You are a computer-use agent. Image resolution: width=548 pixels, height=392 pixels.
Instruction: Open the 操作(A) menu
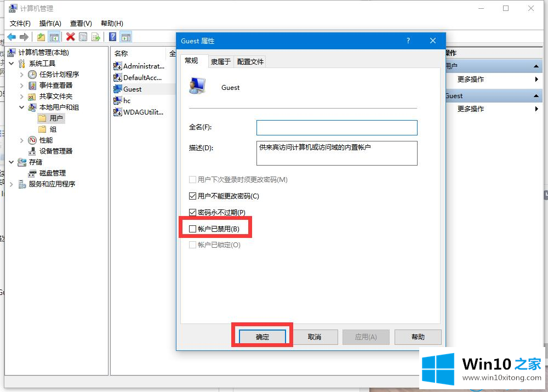point(50,24)
